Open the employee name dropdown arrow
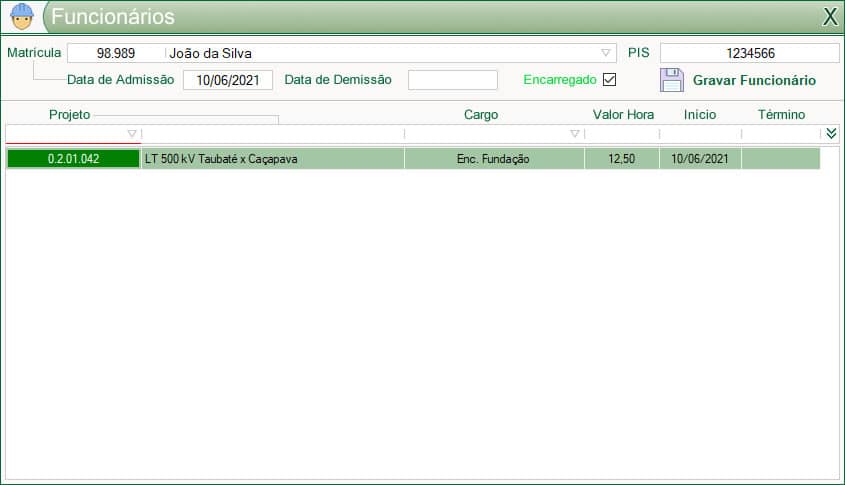This screenshot has height=485, width=845. (606, 53)
